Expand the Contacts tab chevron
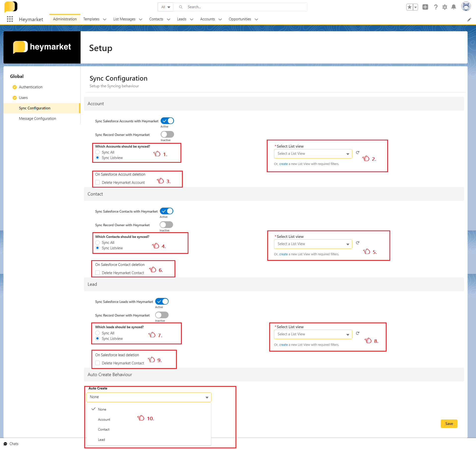Screen dimensions: 476x449 (169, 19)
